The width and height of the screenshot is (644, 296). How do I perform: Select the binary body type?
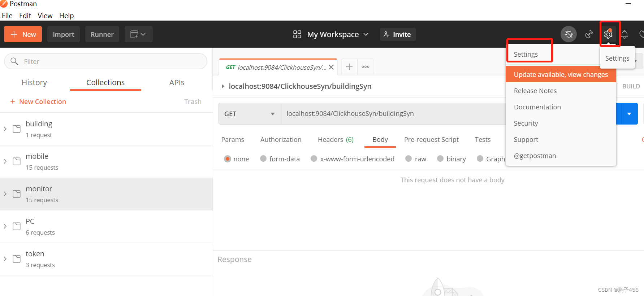(440, 158)
